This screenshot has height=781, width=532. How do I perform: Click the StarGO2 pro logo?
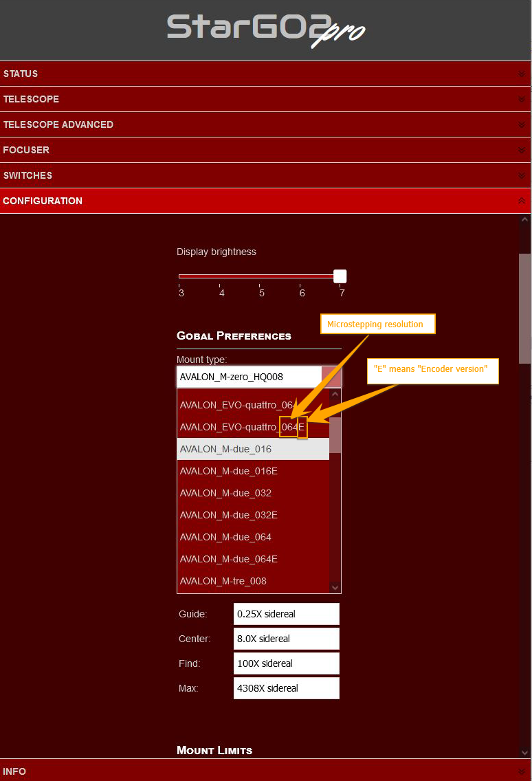266,30
